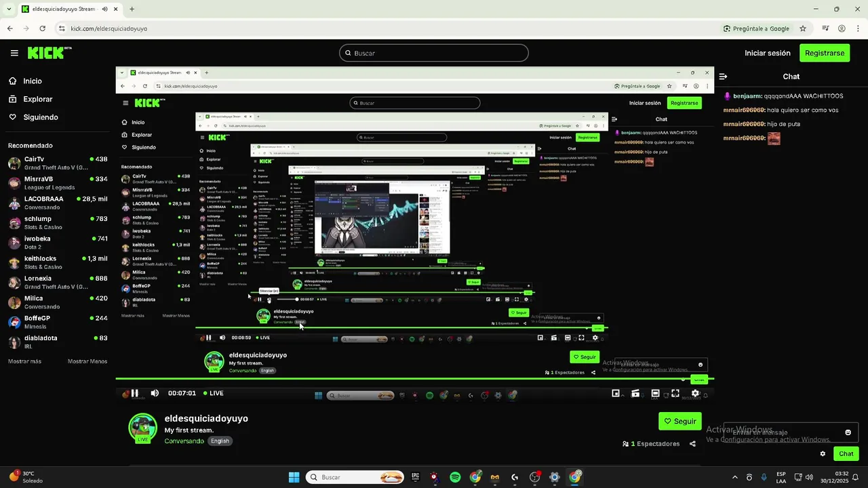Open Chrome profile icon

click(842, 28)
